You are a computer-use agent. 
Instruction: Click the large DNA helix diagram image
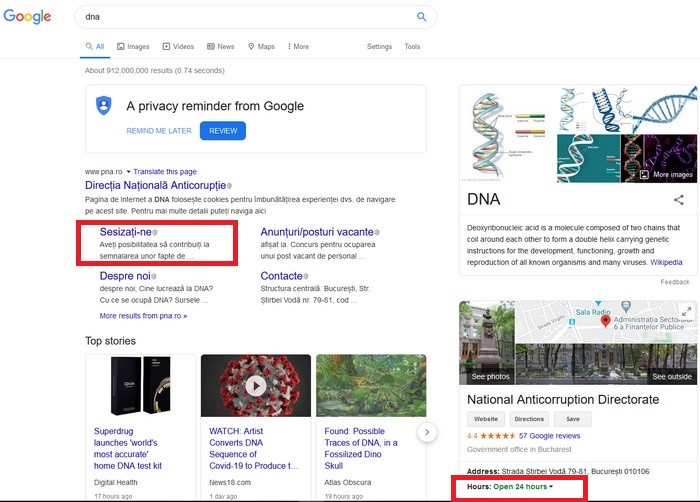point(508,134)
